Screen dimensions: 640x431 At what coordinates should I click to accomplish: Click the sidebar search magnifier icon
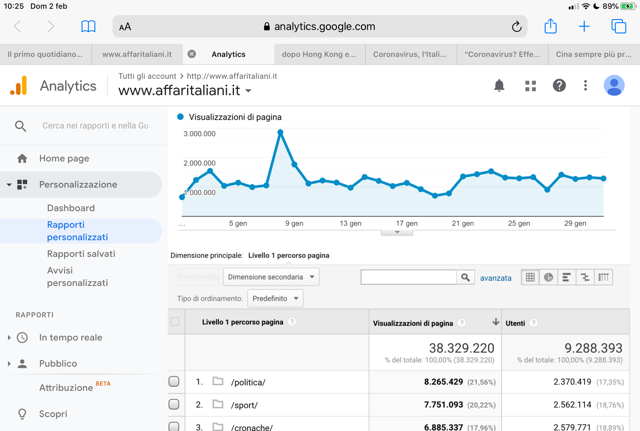[x=20, y=126]
